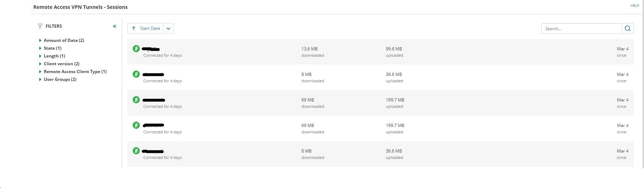This screenshot has height=188, width=644.
Task: Expand the Length filter group
Action: click(x=40, y=56)
